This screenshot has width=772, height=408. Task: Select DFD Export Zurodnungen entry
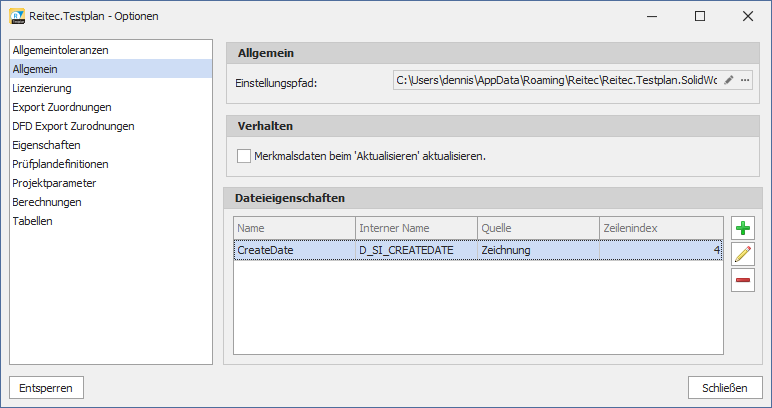pyautogui.click(x=73, y=126)
